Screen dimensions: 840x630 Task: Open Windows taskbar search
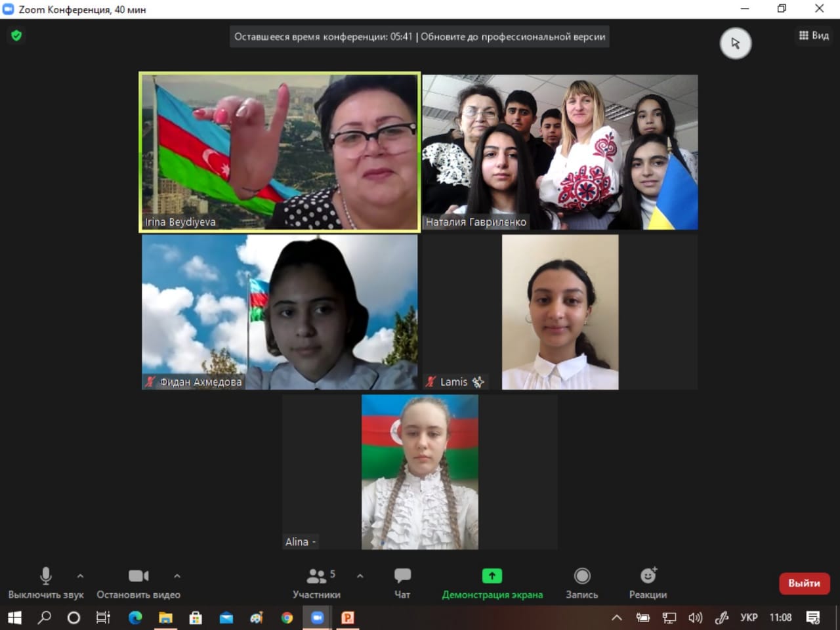point(44,618)
